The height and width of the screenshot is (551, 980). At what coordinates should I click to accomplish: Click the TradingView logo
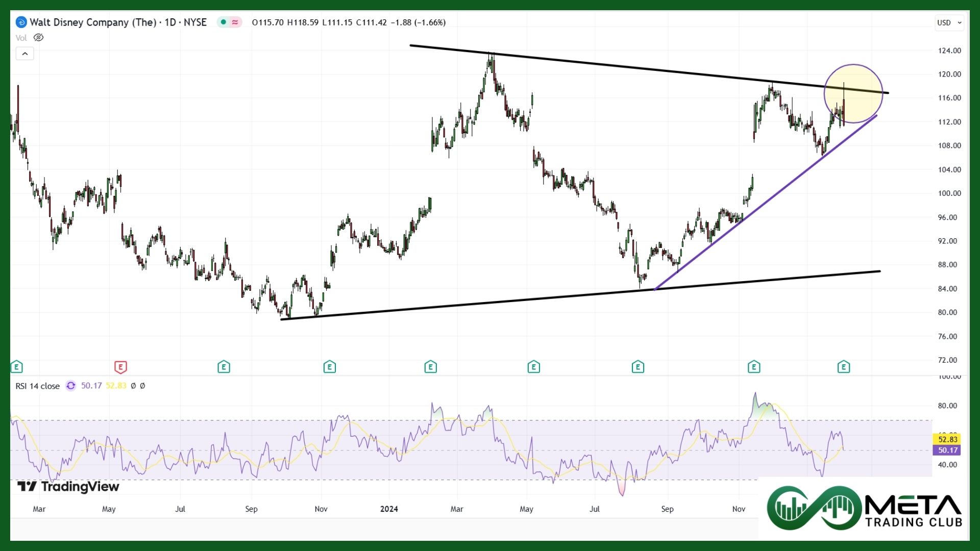click(68, 486)
